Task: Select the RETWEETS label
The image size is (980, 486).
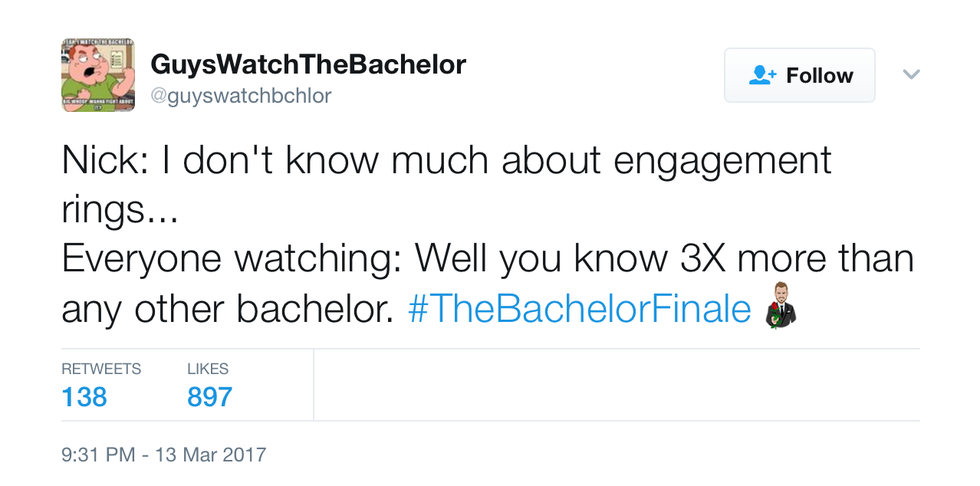Action: pos(101,369)
